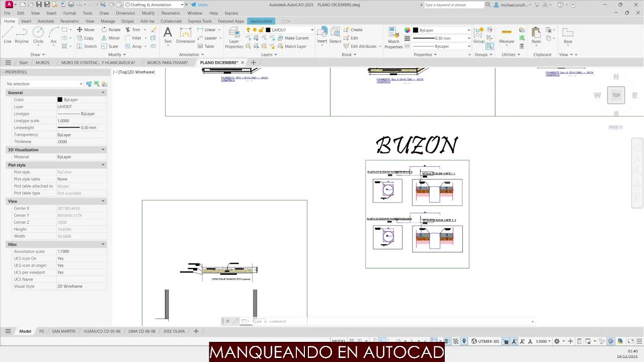The image size is (644, 362).
Task: Toggle the geolocation marker in status bar
Action: pos(464,341)
